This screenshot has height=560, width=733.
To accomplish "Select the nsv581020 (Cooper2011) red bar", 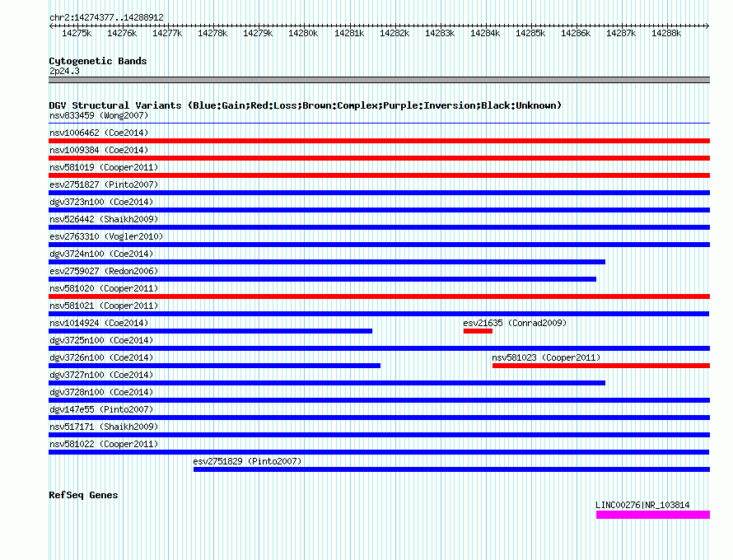I will 379,296.
